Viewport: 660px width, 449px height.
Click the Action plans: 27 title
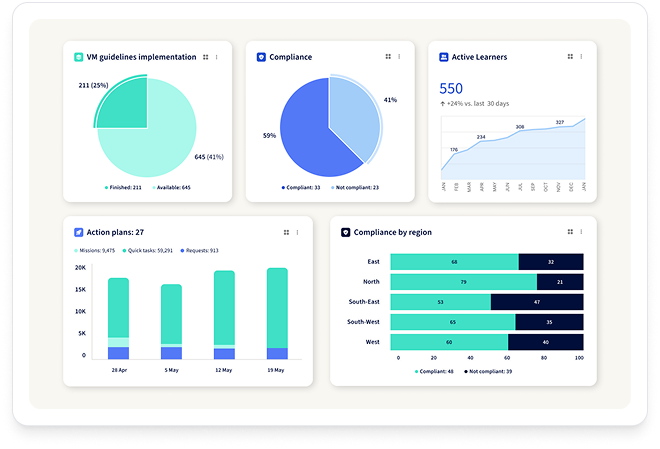(x=117, y=232)
